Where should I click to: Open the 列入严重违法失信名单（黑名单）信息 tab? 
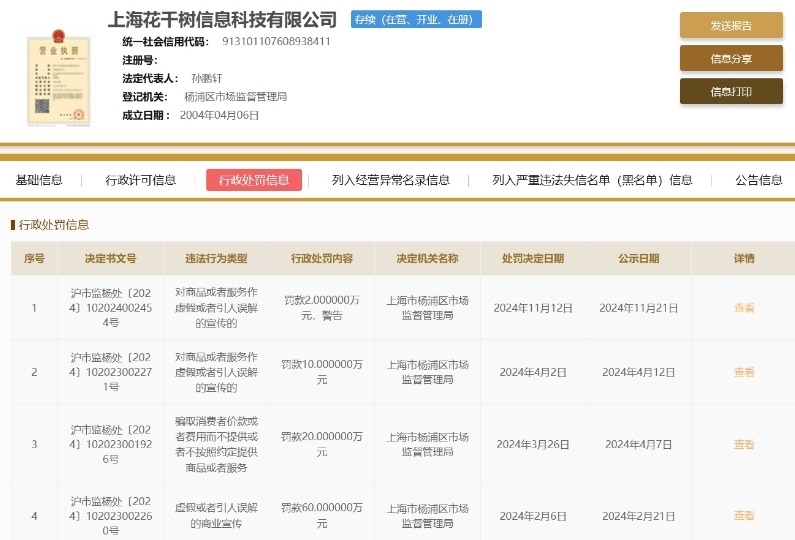point(592,180)
